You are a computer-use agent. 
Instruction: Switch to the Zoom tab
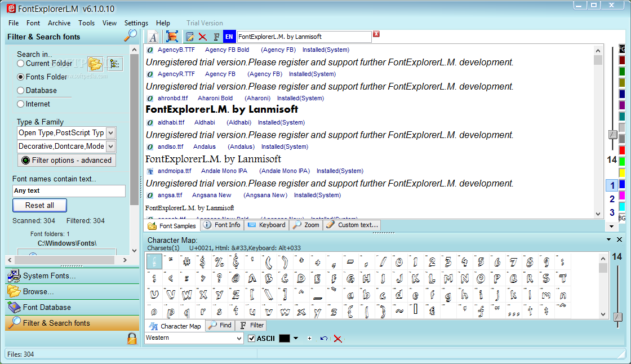point(306,225)
